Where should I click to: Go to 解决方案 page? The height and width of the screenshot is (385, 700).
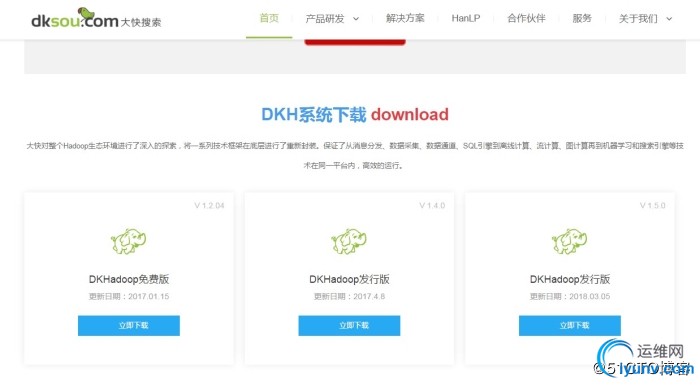405,18
